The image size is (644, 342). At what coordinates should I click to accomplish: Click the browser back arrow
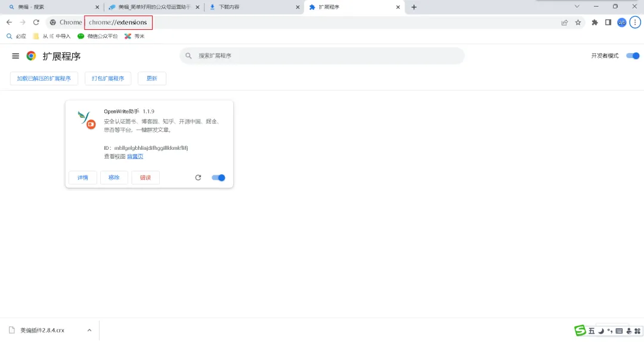[x=9, y=22]
